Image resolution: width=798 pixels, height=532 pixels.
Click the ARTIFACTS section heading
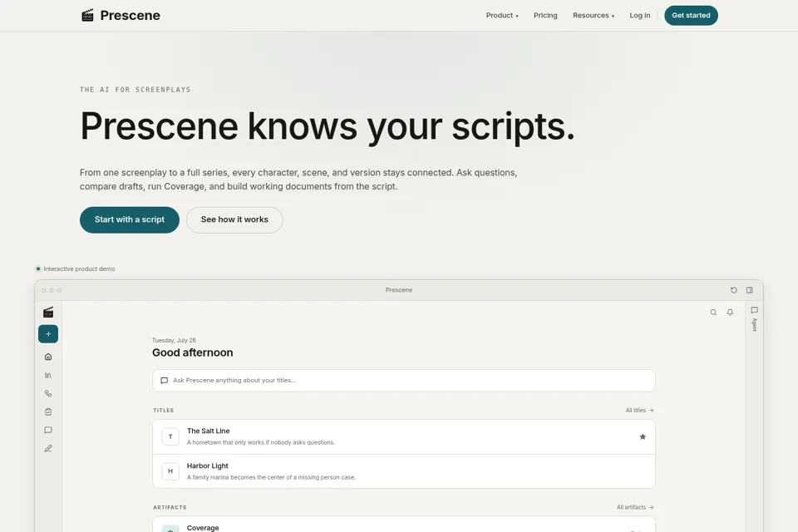pyautogui.click(x=170, y=508)
